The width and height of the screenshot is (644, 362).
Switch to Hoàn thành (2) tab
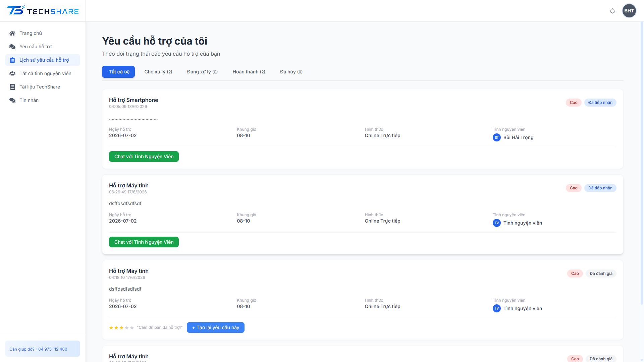point(249,72)
